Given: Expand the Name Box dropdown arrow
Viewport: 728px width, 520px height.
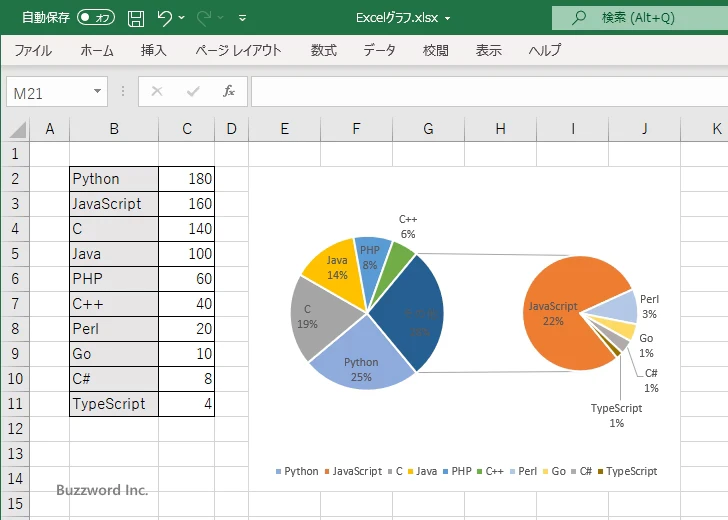Looking at the screenshot, I should [98, 91].
